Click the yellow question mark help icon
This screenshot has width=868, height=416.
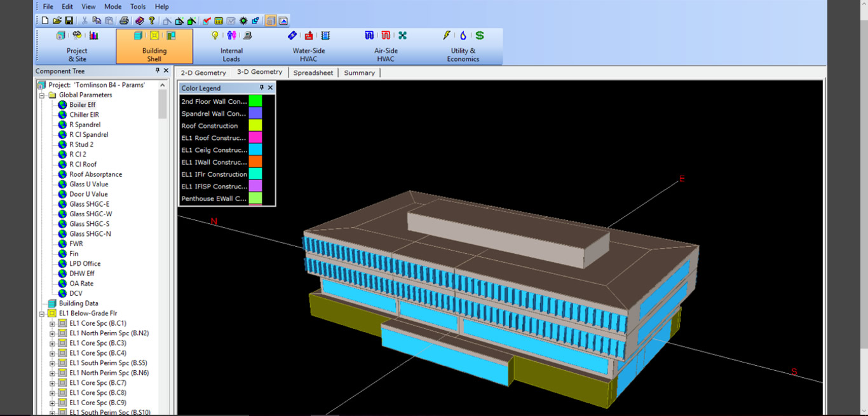tap(152, 20)
